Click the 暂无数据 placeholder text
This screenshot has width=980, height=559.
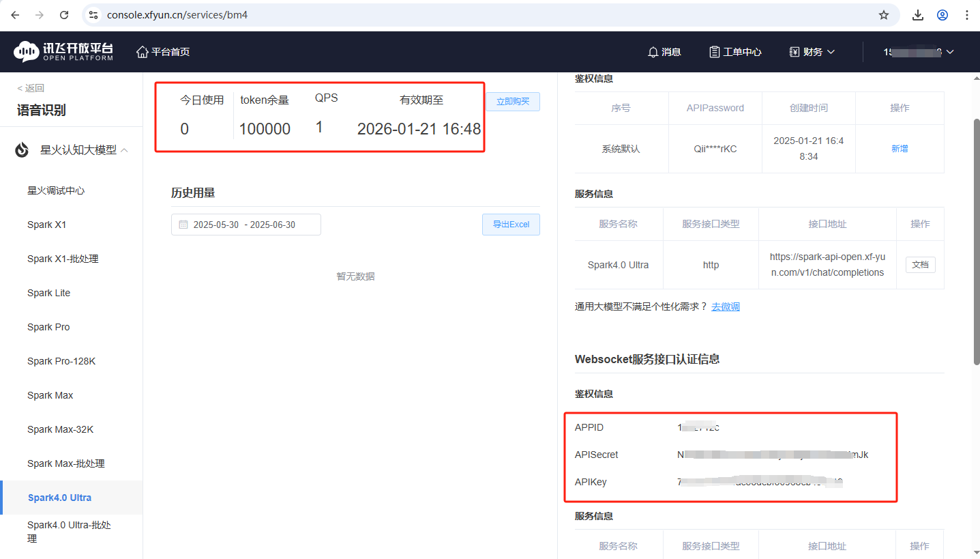point(355,276)
